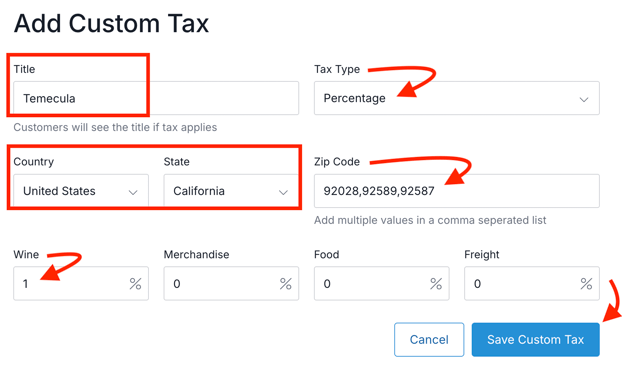Screen dimensions: 622x370
Task: Click the Title input field containing Temecula
Action: (x=156, y=98)
